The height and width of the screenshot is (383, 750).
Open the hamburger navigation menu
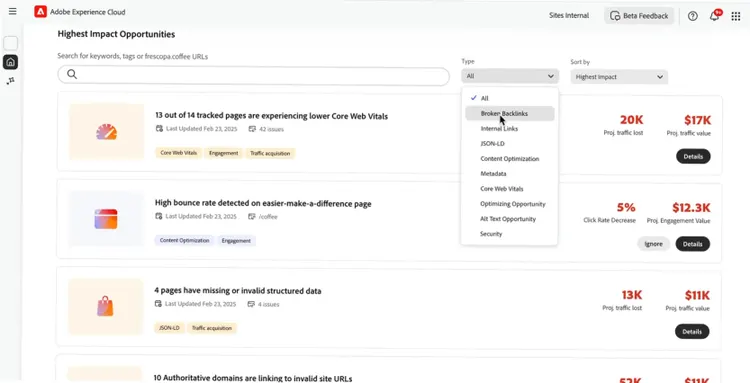click(x=12, y=11)
